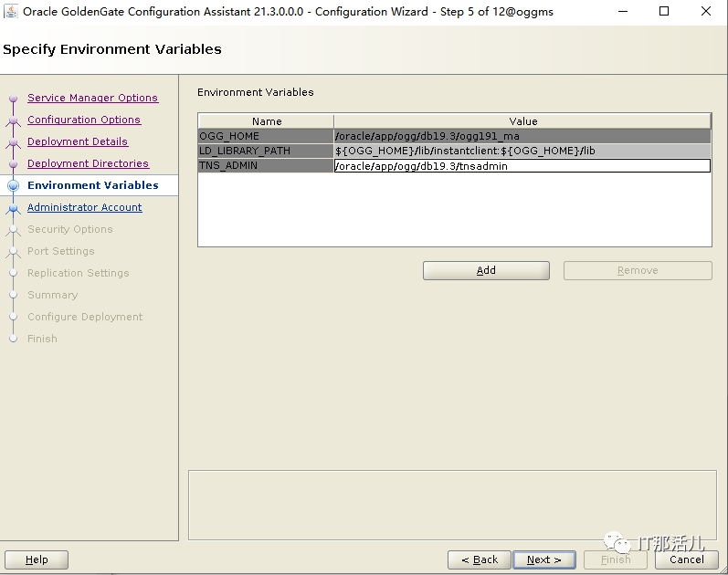Open Help for this wizard
Screen dimensions: 728x575
point(37,559)
